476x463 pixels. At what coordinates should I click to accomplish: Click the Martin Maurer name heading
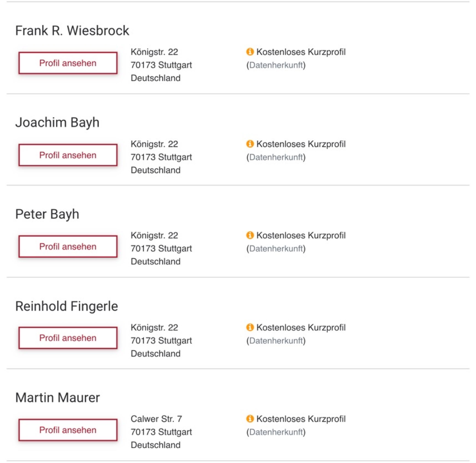tap(57, 398)
